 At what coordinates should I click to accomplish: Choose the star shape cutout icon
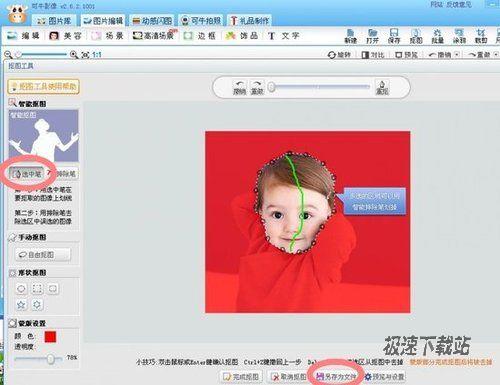coord(21,304)
